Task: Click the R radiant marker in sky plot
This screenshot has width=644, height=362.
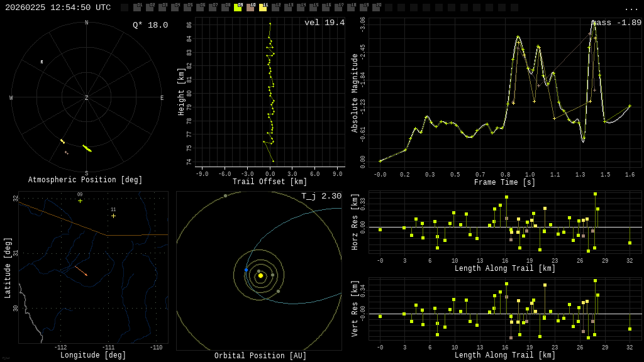Action: (x=42, y=62)
